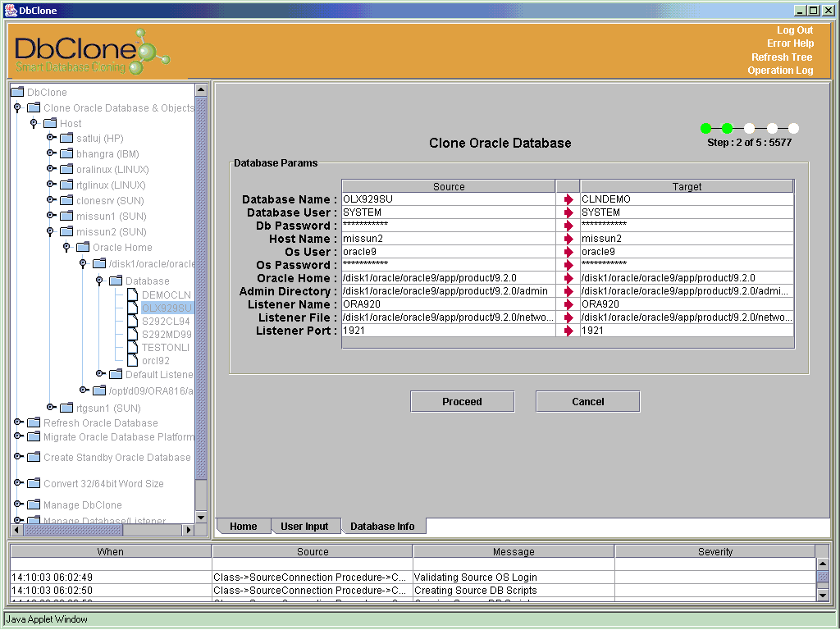This screenshot has height=630, width=840.
Task: Click the tree panel vertical scrollbar down arrow
Action: tap(201, 517)
